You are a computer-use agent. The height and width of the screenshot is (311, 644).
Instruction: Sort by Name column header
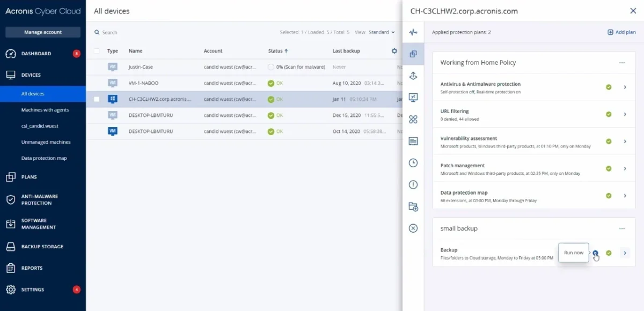click(135, 51)
